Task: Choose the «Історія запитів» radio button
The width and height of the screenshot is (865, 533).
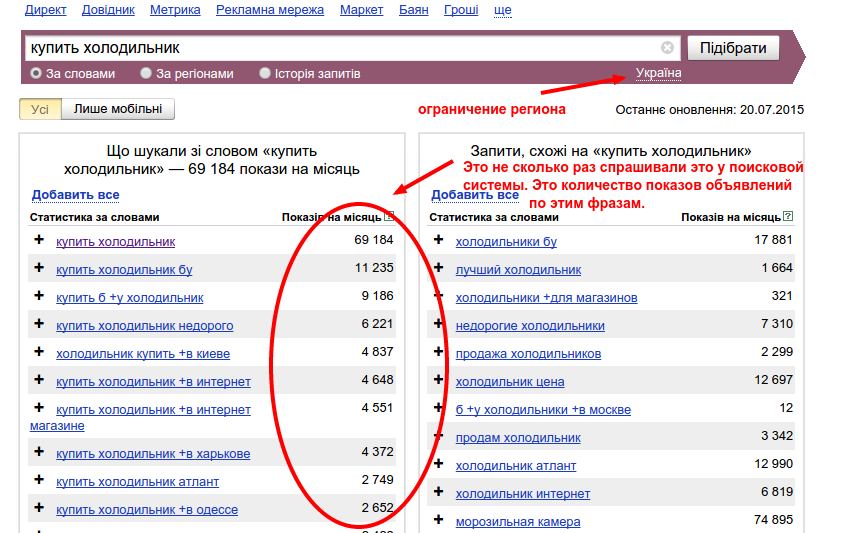Action: pyautogui.click(x=265, y=73)
